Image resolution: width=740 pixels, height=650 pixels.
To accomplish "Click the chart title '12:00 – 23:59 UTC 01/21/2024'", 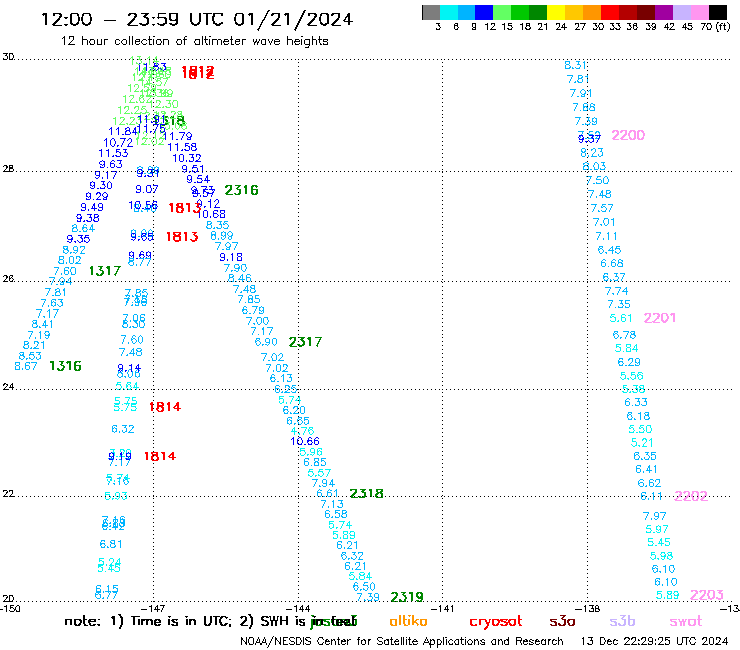I will (x=197, y=19).
